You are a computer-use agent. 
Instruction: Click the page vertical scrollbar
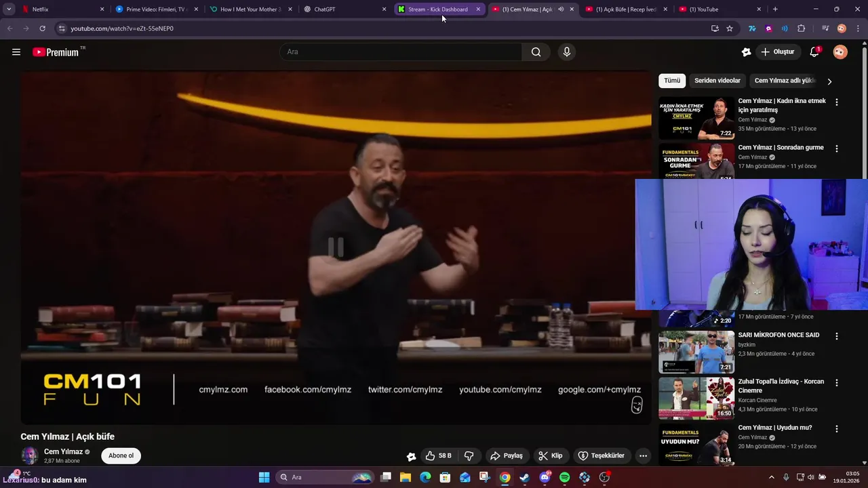[x=864, y=251]
